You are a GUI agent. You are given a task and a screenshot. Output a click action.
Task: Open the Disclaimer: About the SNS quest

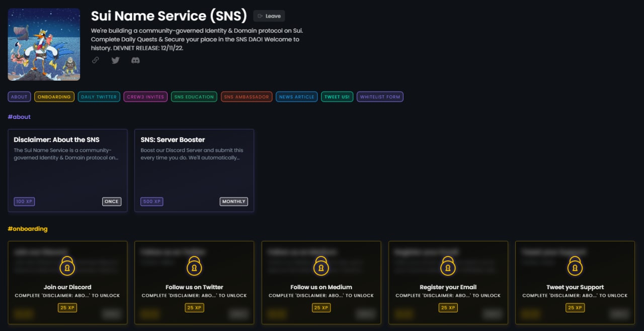(68, 170)
